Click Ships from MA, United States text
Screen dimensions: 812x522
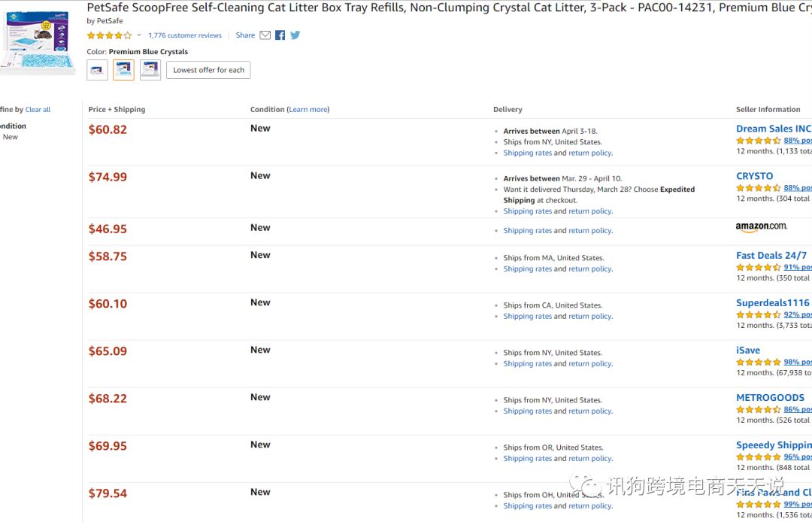click(553, 258)
